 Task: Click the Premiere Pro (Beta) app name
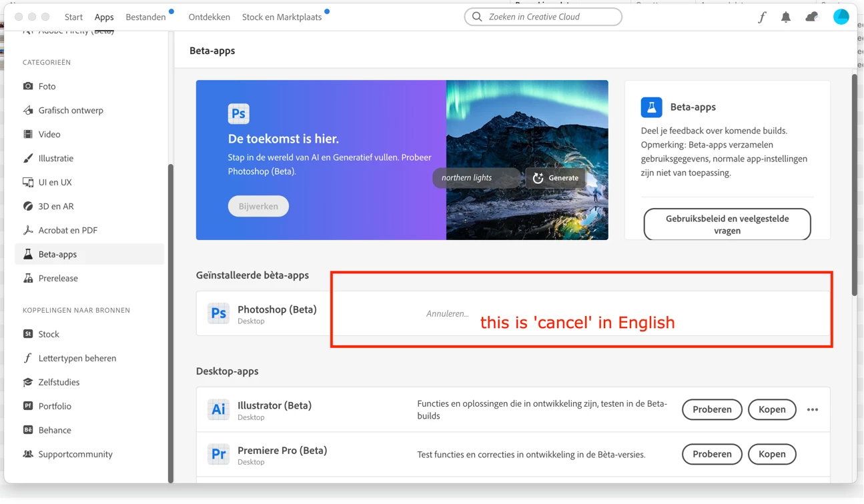[x=282, y=450]
